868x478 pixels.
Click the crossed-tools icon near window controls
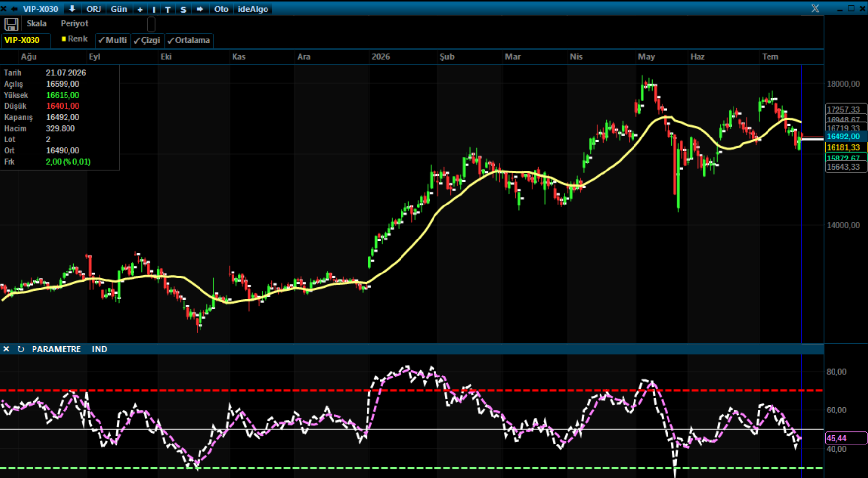click(815, 8)
